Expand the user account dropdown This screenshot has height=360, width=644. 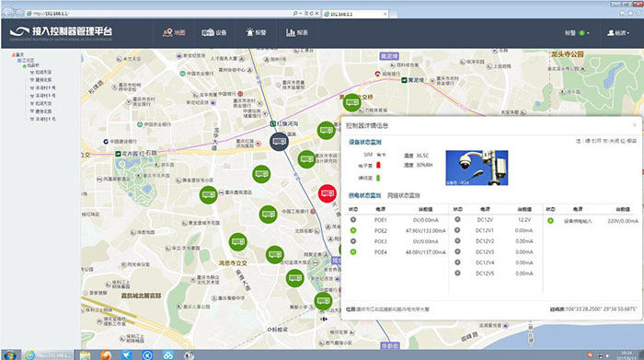click(x=618, y=33)
